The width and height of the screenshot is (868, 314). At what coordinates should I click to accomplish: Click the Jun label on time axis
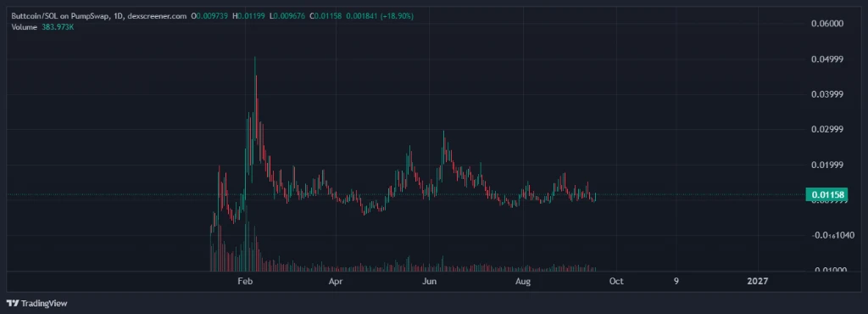430,281
